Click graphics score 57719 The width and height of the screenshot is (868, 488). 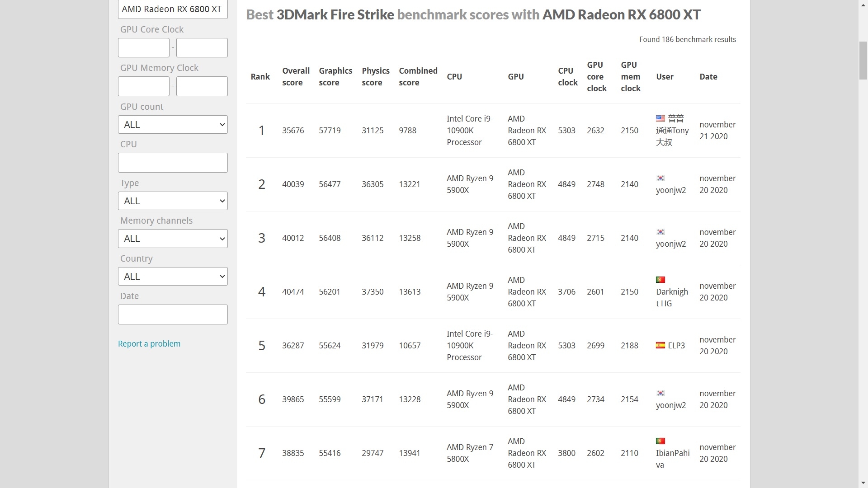[x=330, y=131]
